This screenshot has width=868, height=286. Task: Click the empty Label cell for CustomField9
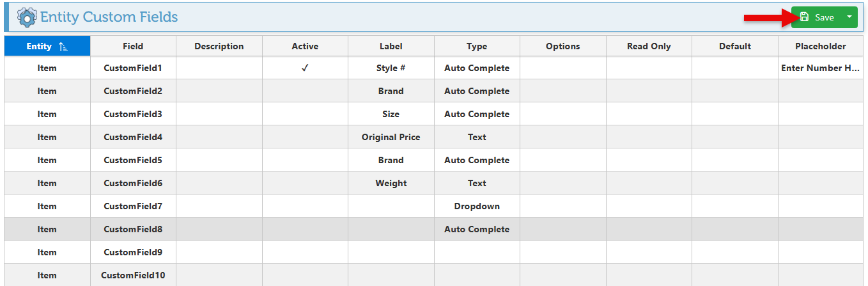coord(391,252)
